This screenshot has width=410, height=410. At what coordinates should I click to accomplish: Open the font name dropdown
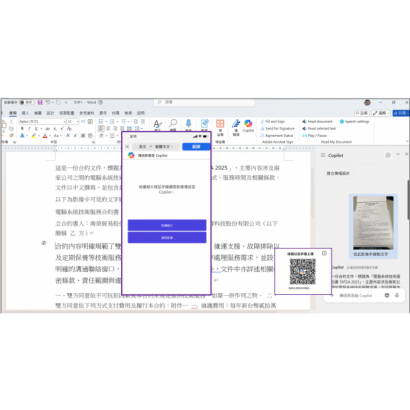point(42,122)
